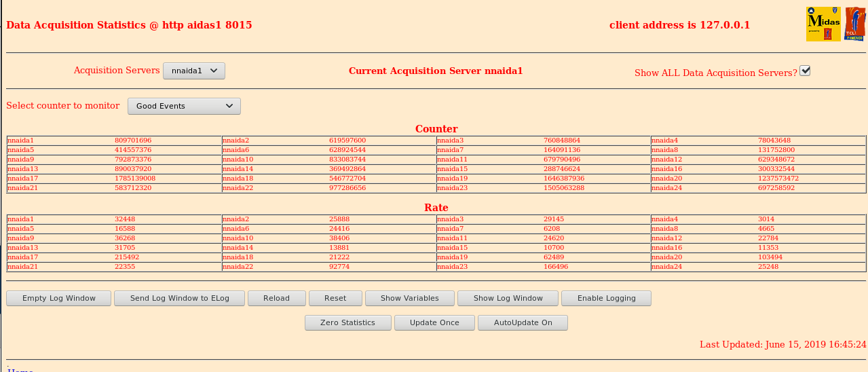The image size is (868, 372).
Task: Select rate value 62489
Action: pyautogui.click(x=554, y=257)
